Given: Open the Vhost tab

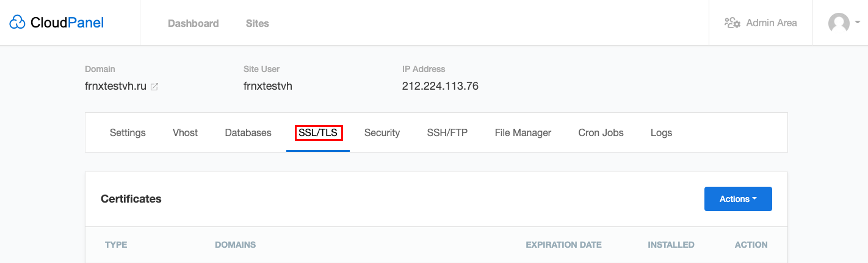Looking at the screenshot, I should coord(185,132).
